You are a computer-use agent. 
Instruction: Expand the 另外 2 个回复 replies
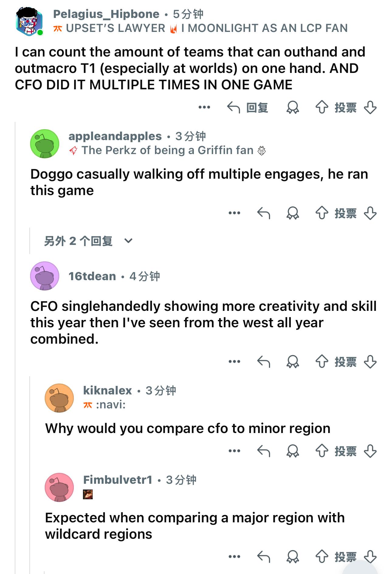click(x=88, y=241)
